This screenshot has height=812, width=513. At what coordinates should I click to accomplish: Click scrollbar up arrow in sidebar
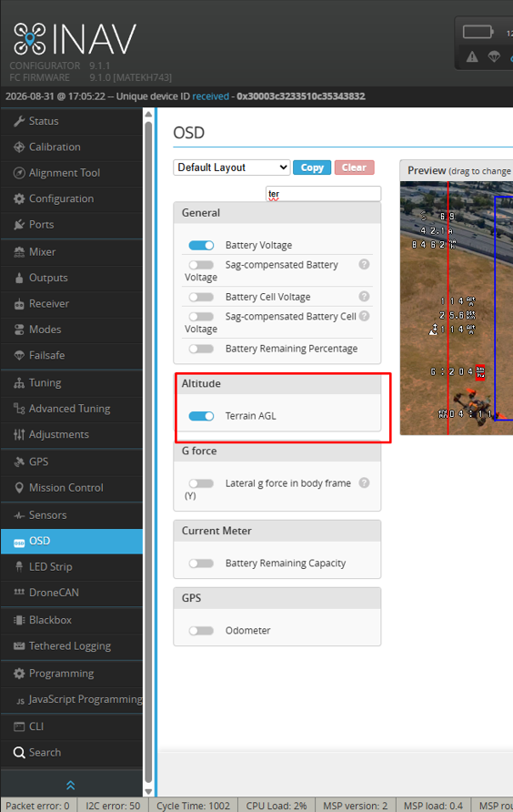point(148,115)
